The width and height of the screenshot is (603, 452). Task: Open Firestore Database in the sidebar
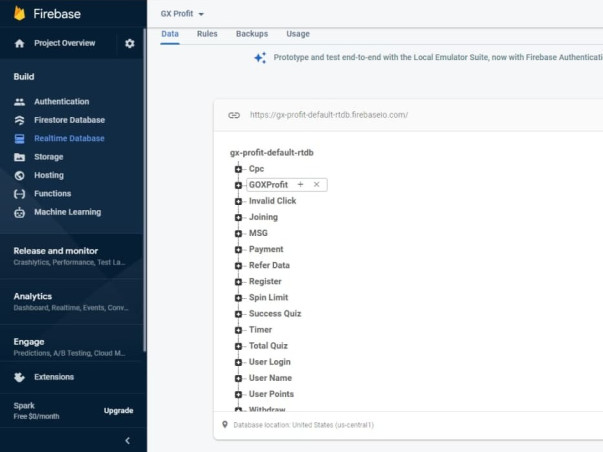pyautogui.click(x=69, y=120)
